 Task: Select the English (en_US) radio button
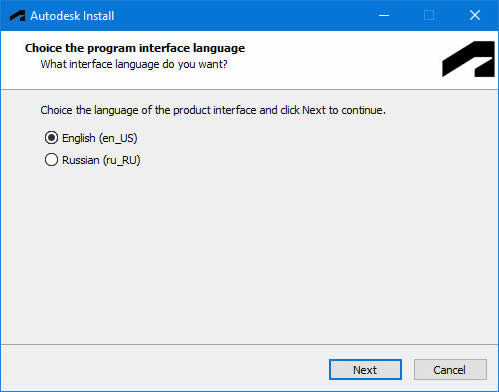click(51, 138)
